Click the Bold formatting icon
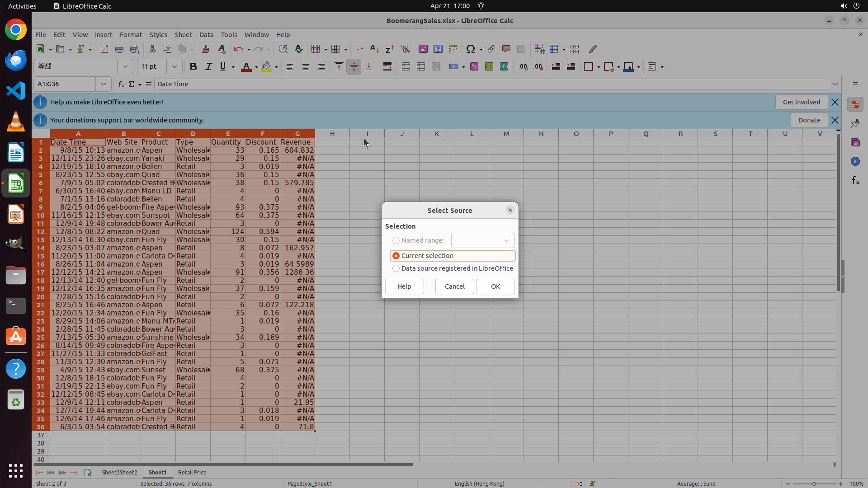868x488 pixels. 193,67
